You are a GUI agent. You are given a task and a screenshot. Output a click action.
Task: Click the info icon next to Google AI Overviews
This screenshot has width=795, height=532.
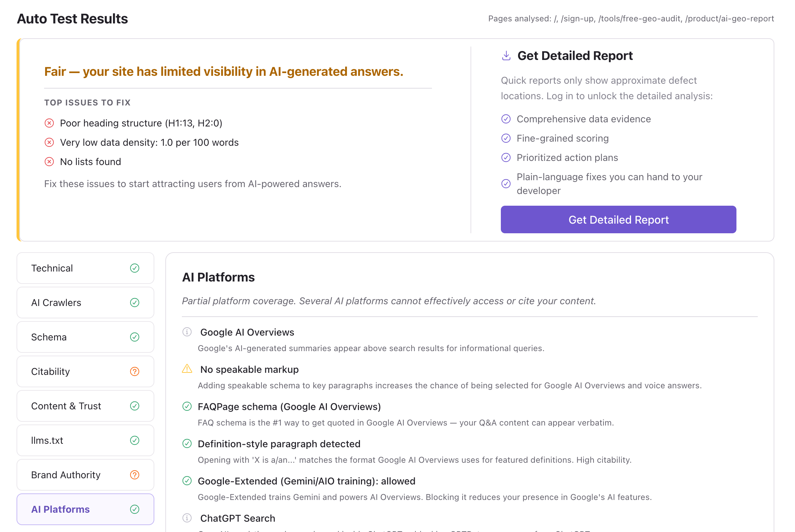pyautogui.click(x=187, y=332)
